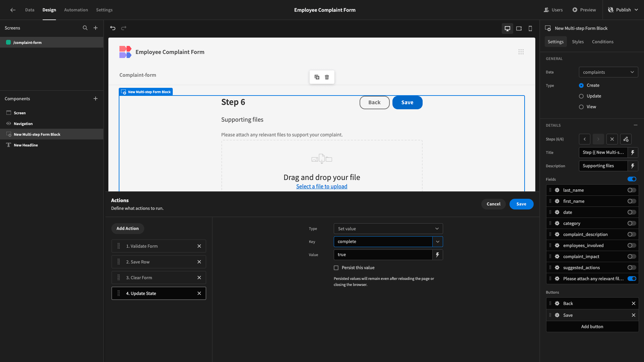Screen dimensions: 644x362
Task: Remove the Update State action
Action: (x=199, y=293)
